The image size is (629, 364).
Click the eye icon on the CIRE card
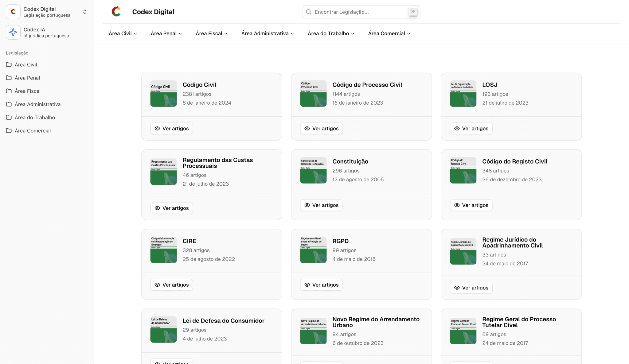(x=157, y=285)
